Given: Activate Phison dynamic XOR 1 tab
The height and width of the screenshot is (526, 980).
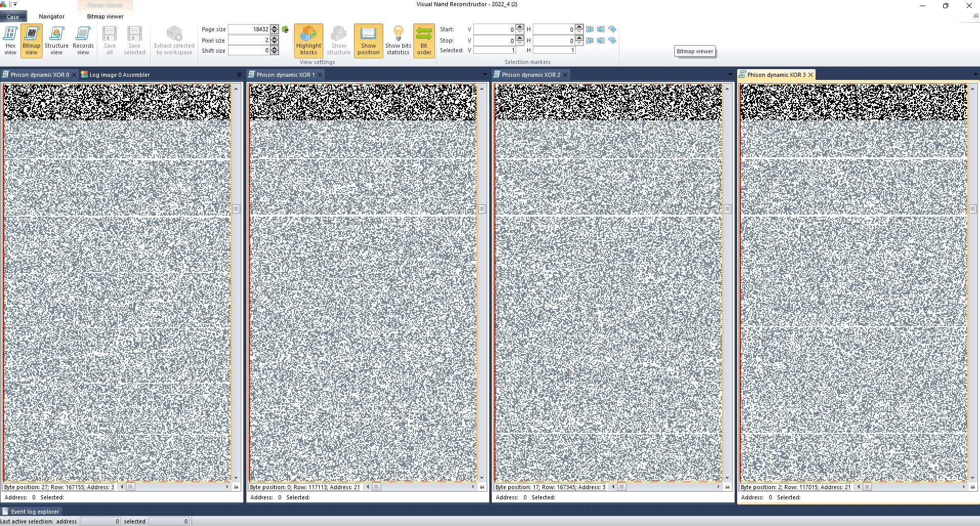Looking at the screenshot, I should click(x=285, y=75).
